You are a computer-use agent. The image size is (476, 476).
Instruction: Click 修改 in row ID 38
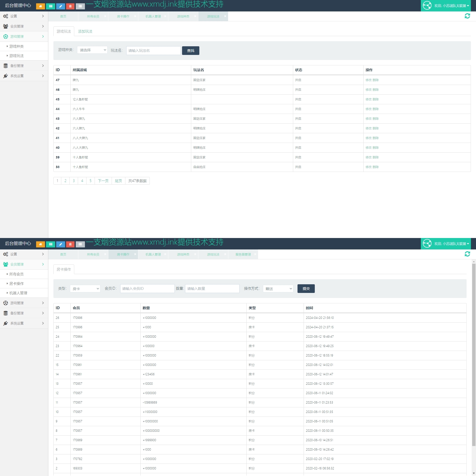coord(368,167)
